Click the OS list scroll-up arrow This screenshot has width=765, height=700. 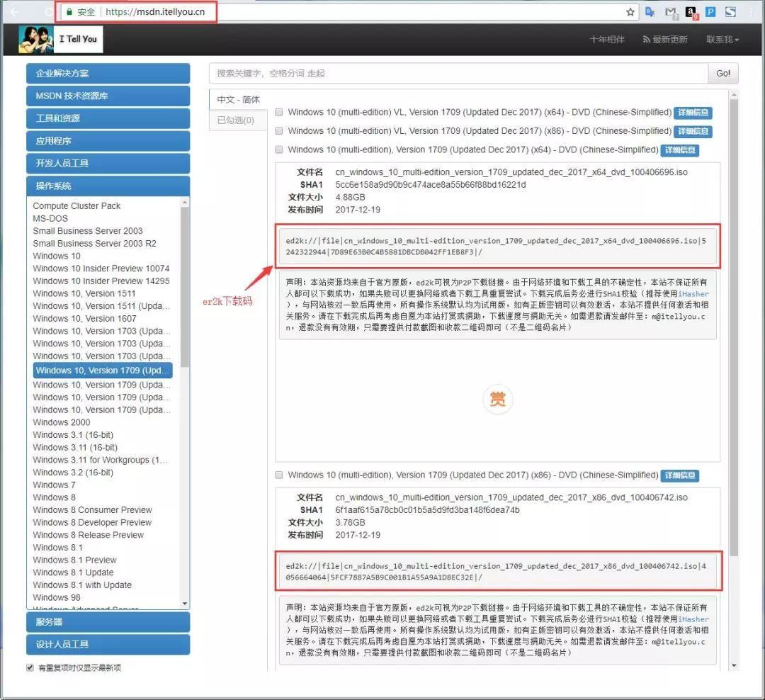[x=184, y=202]
